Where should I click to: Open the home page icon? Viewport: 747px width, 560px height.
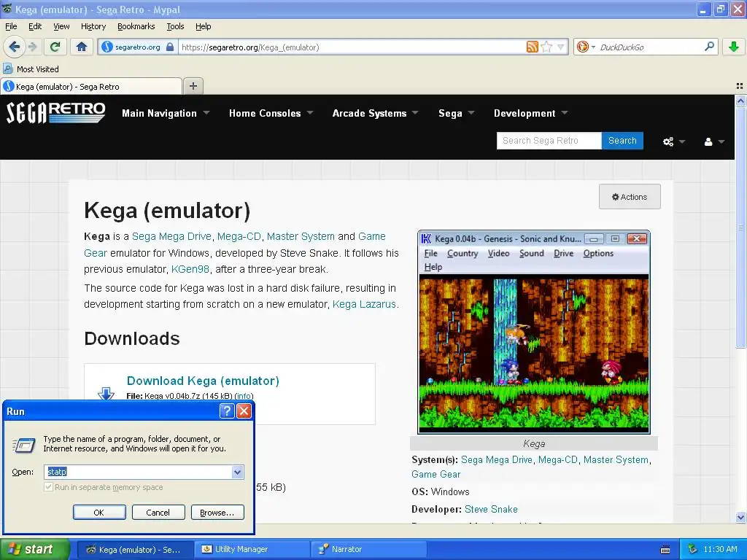(82, 47)
